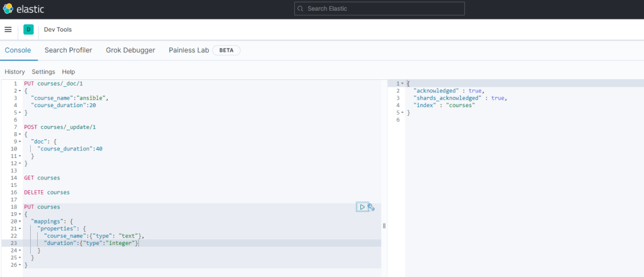The width and height of the screenshot is (644, 277).
Task: Select the Console tab
Action: click(18, 50)
